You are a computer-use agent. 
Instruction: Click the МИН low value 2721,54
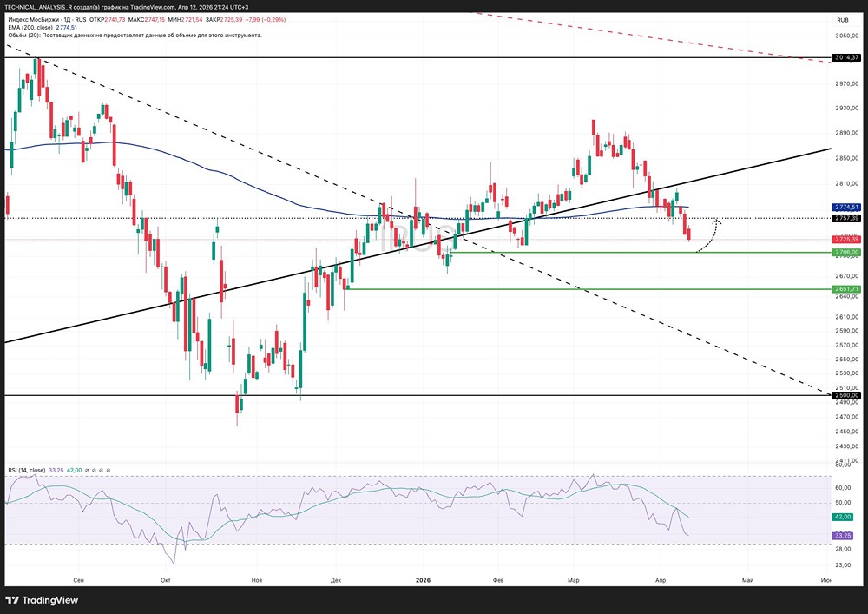pyautogui.click(x=192, y=20)
